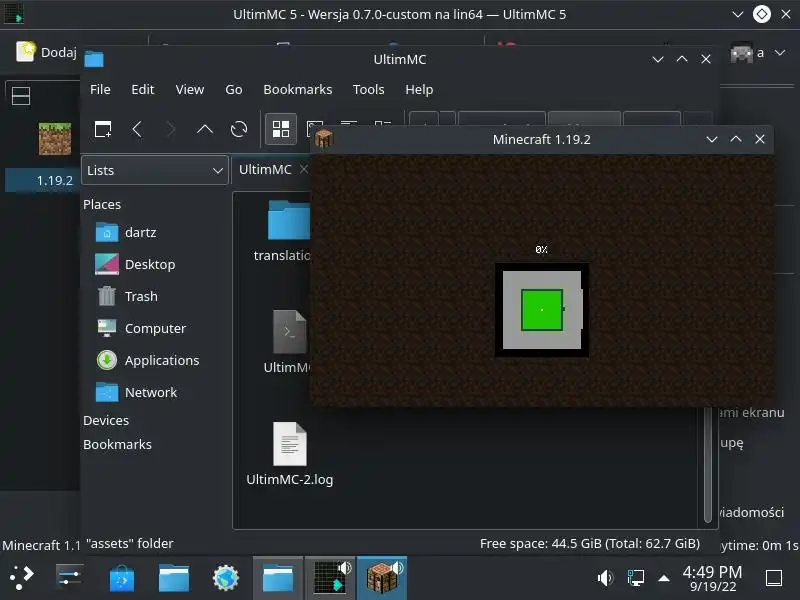Screen dimensions: 800x600
Task: Open the Bookmarks menu
Action: pyautogui.click(x=297, y=89)
